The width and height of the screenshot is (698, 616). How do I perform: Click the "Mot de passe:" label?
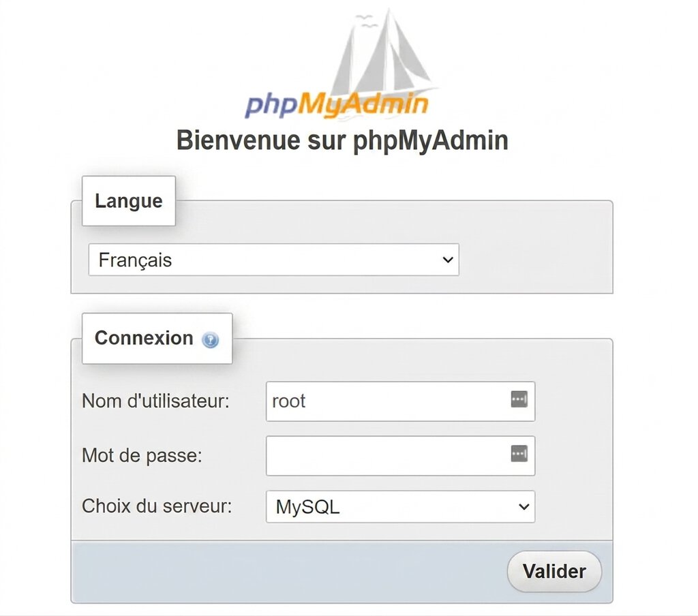click(x=142, y=455)
